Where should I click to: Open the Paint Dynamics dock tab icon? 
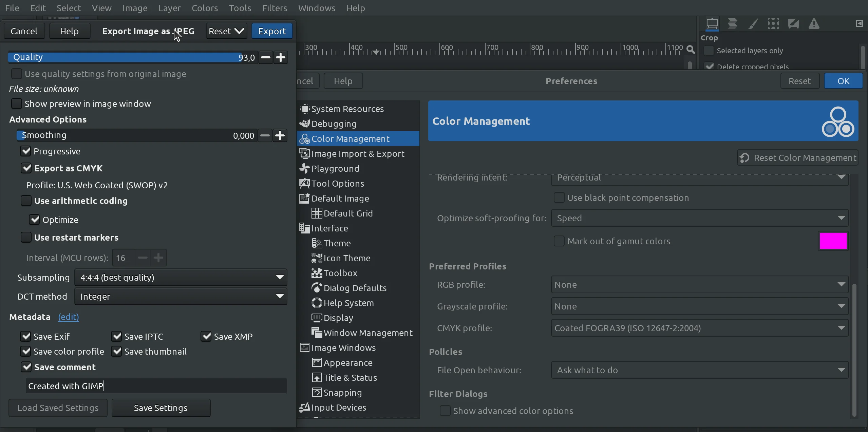pyautogui.click(x=793, y=24)
